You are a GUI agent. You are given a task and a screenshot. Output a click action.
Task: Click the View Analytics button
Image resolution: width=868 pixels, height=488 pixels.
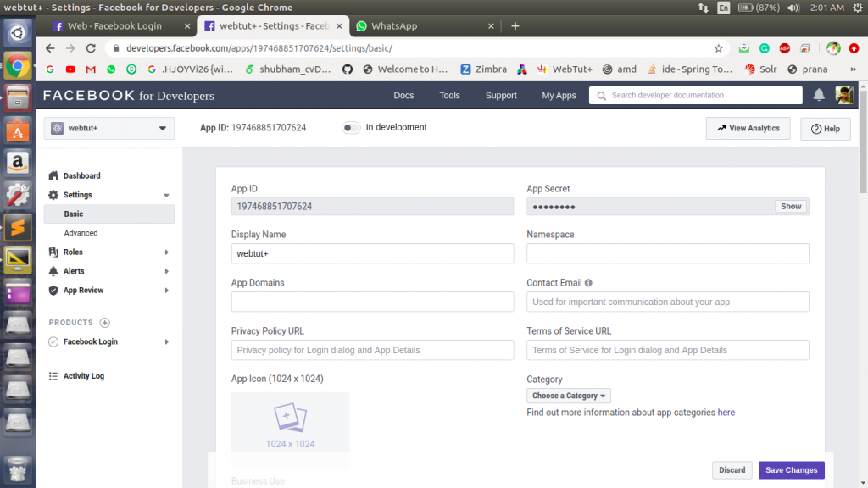tap(748, 129)
